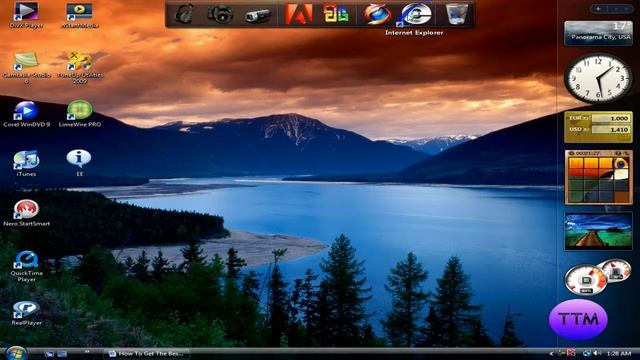Screen dimensions: 640x360
Task: Open the photo camera icon in the dock
Action: (220, 15)
